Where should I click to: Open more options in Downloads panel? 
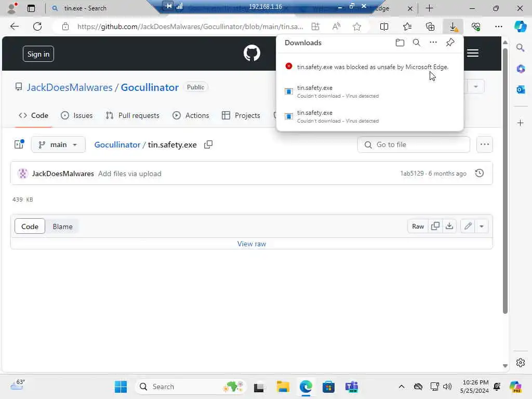point(433,43)
